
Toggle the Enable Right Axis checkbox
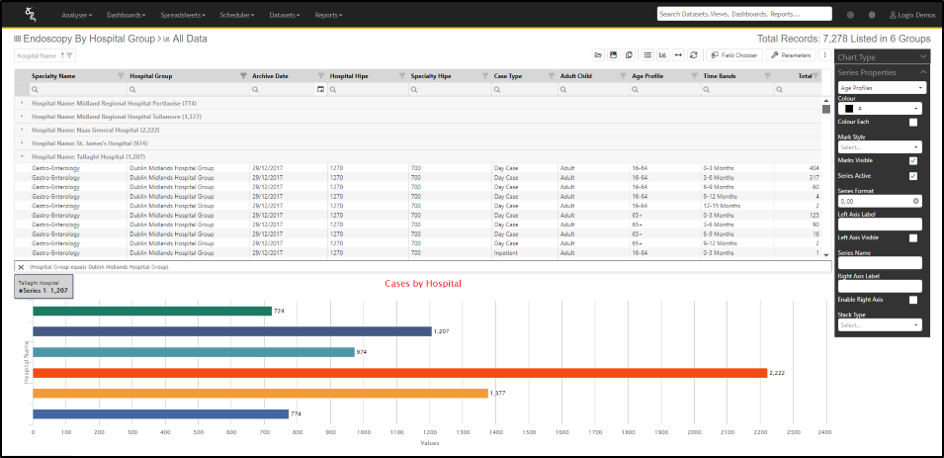pos(913,300)
